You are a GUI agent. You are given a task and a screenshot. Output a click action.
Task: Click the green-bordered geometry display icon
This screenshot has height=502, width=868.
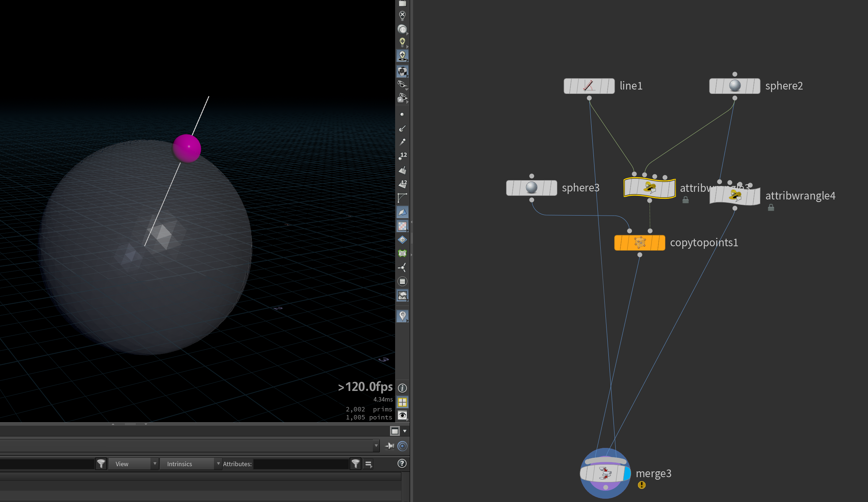pyautogui.click(x=402, y=253)
